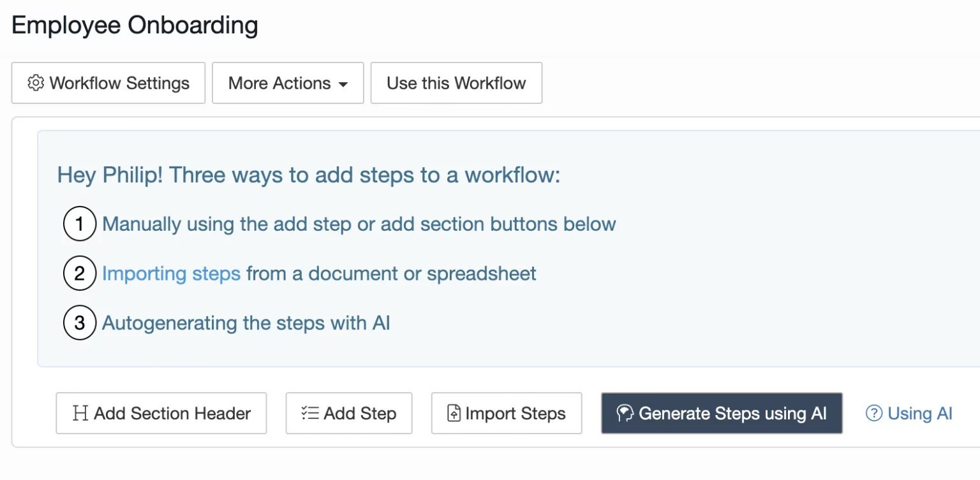The height and width of the screenshot is (480, 980).
Task: Click the file upload icon on Import Steps
Action: (454, 414)
